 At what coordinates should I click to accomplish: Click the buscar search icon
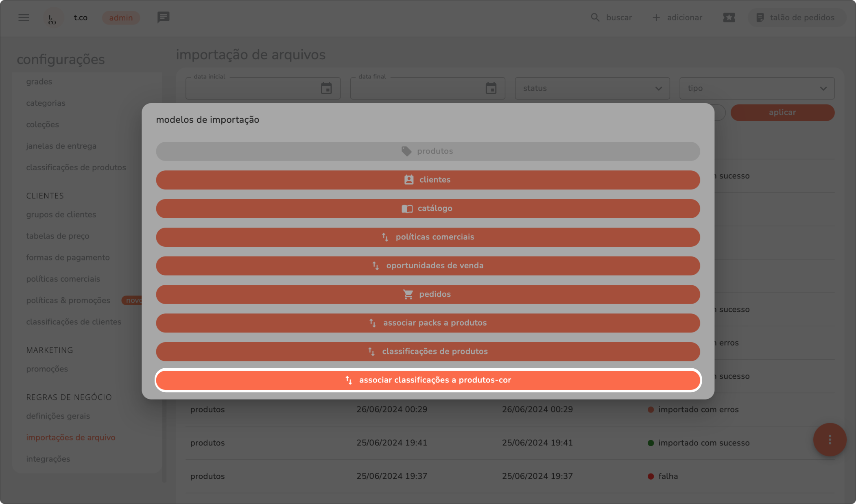tap(595, 17)
